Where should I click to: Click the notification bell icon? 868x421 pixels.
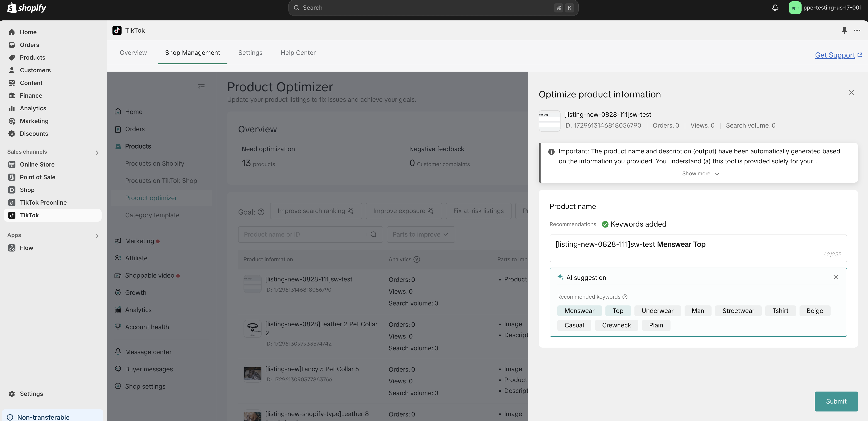point(775,8)
